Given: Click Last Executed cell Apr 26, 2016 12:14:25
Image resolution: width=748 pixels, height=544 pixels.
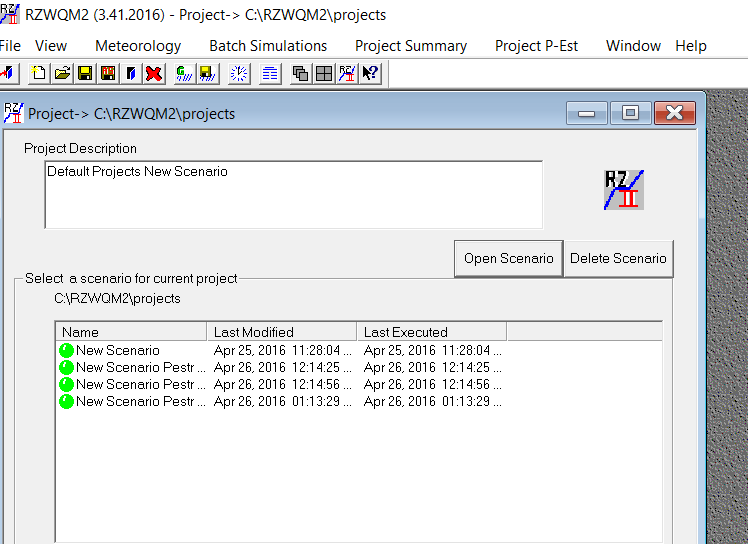Looking at the screenshot, I should click(432, 367).
